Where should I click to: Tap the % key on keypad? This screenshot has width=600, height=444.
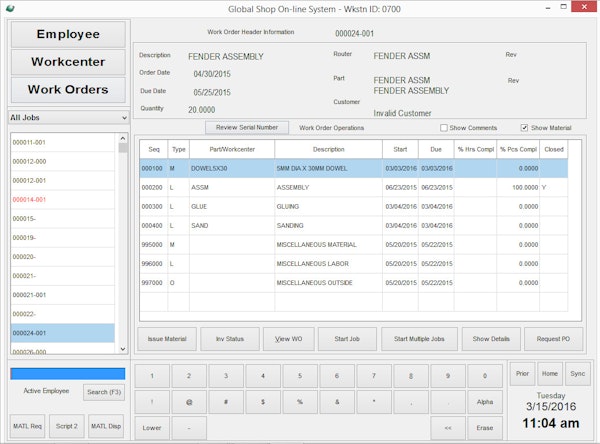click(300, 402)
